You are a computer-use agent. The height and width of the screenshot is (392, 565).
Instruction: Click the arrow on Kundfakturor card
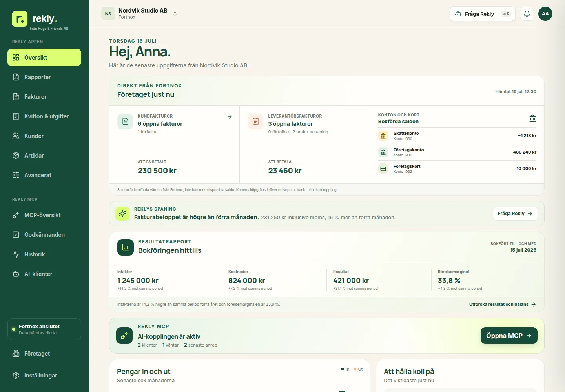pos(230,117)
